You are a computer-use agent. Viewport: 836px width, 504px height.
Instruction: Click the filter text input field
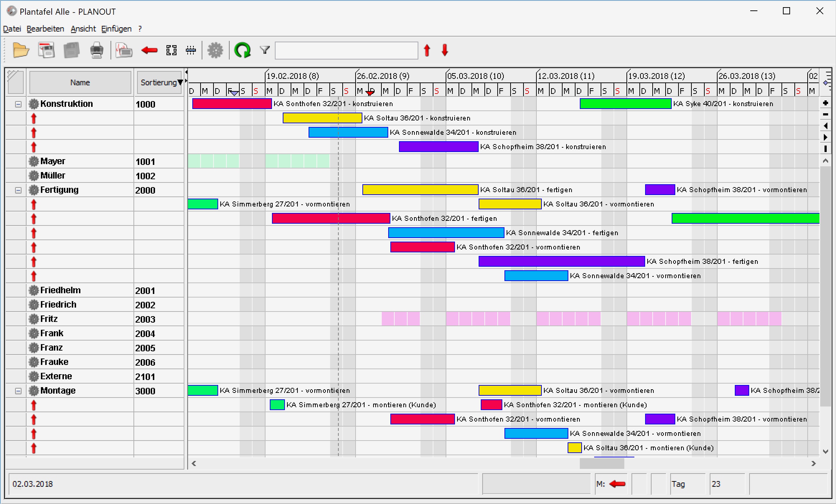click(x=346, y=50)
